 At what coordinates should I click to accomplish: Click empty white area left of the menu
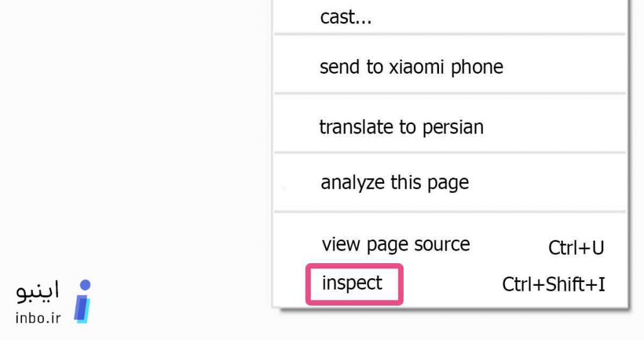pyautogui.click(x=136, y=135)
